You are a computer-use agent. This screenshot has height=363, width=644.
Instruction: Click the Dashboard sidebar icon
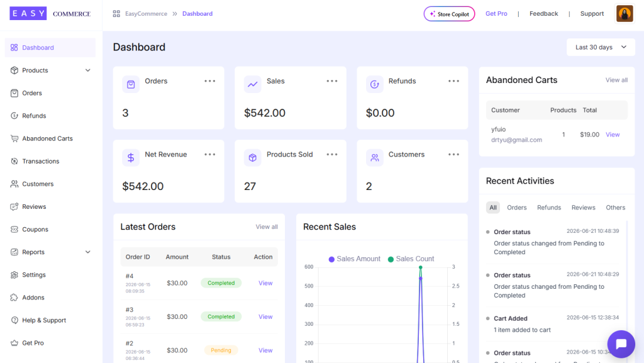[14, 48]
